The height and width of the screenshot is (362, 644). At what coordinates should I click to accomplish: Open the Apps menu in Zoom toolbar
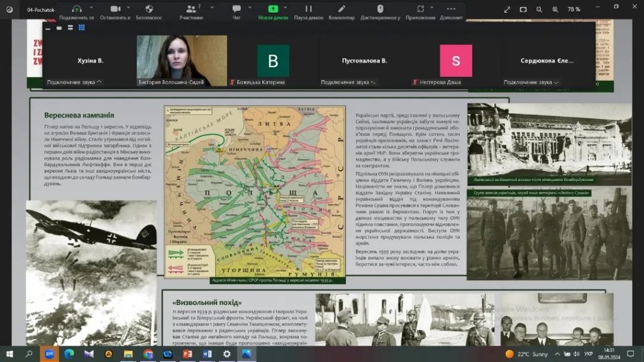coord(420,9)
